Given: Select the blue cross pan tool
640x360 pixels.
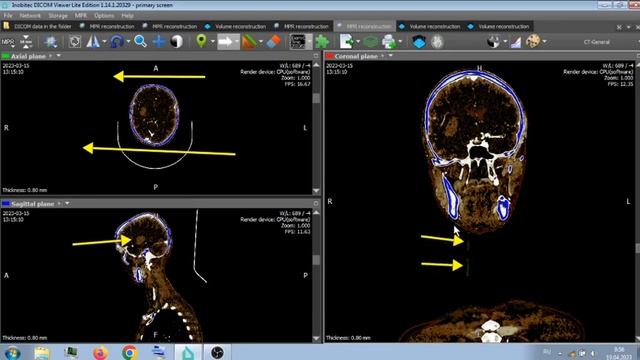Looking at the screenshot, I should coord(159,42).
